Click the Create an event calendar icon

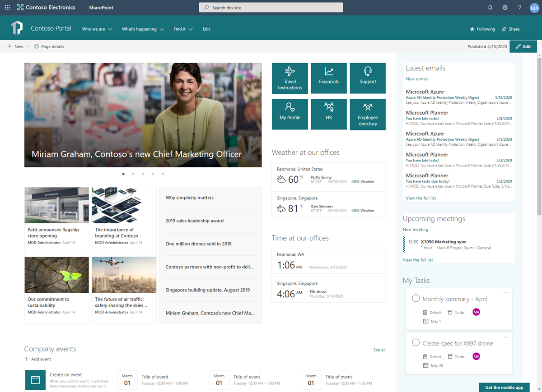click(35, 380)
